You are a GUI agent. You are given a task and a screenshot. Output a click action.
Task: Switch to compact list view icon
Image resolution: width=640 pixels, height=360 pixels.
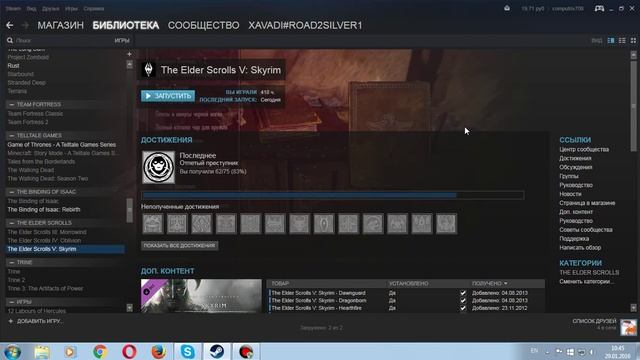tap(622, 40)
